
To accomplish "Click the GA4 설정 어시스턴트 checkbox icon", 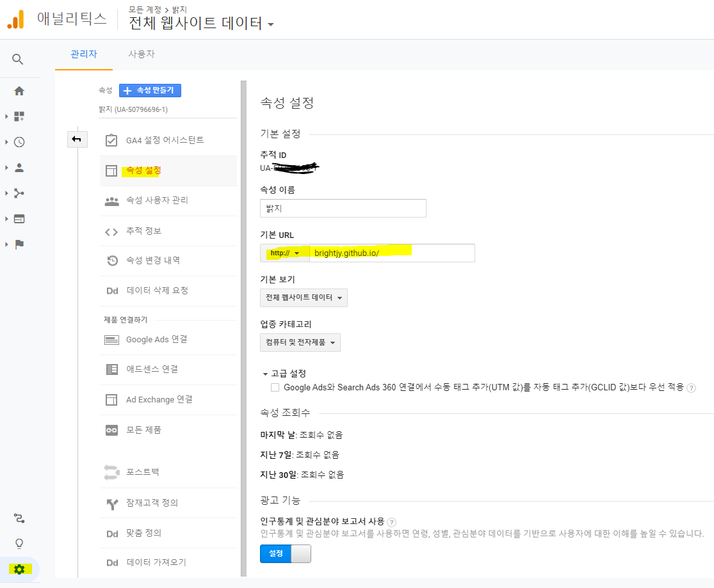I will [111, 140].
